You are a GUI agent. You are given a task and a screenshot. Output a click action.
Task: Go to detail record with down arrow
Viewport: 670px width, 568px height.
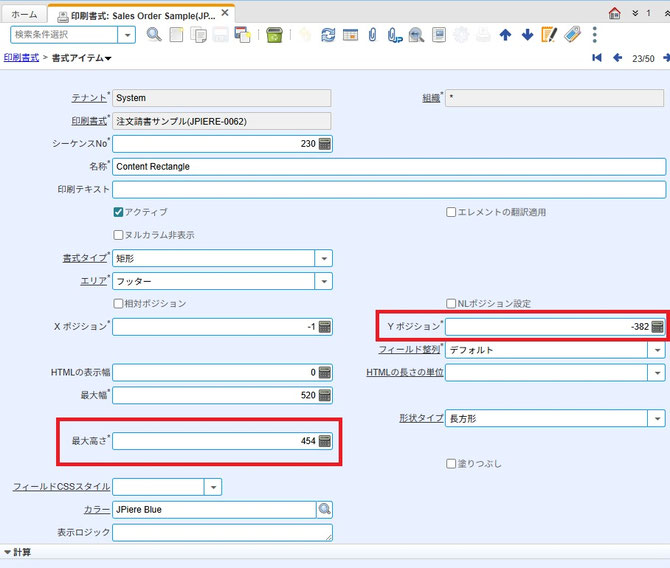[x=527, y=35]
